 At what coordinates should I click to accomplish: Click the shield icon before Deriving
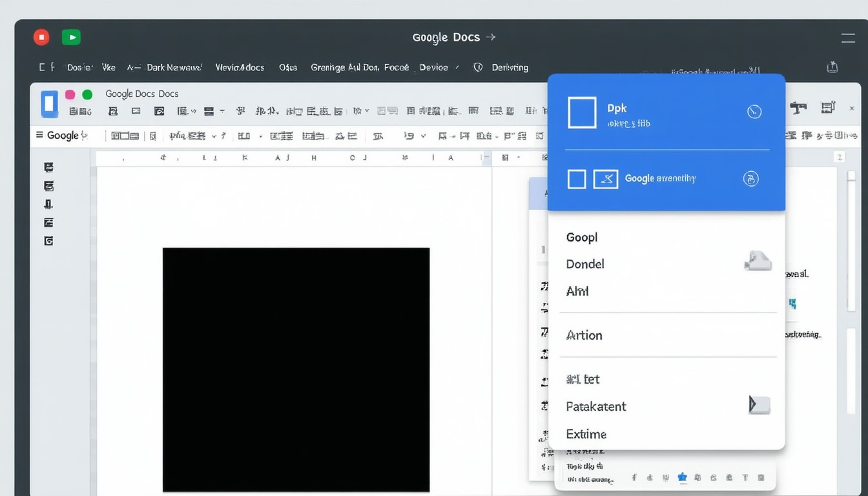coord(478,67)
